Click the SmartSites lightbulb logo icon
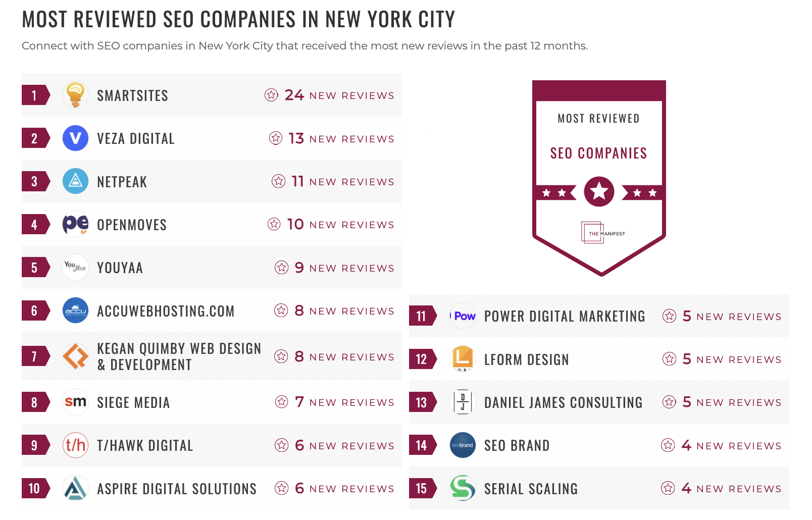Viewport: 812px width, 520px height. click(x=75, y=95)
